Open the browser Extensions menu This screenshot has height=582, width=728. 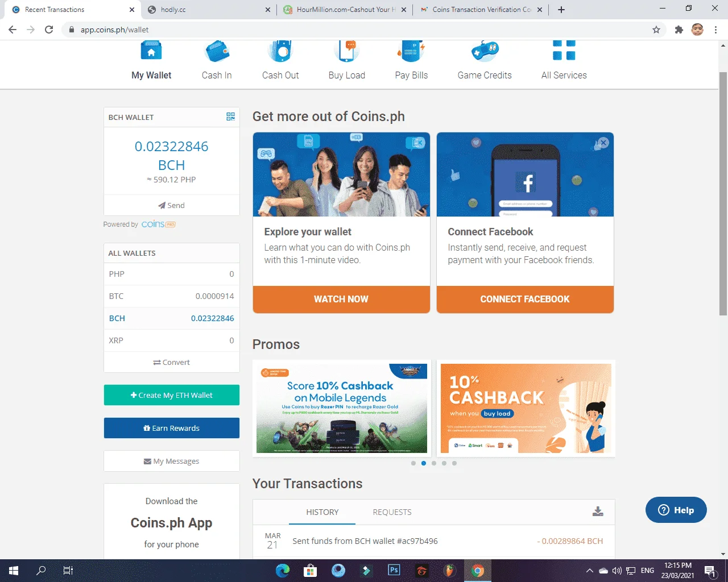(679, 30)
